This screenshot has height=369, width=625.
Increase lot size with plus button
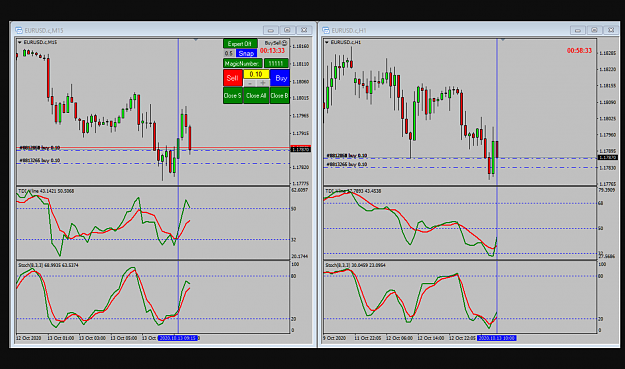(x=263, y=83)
